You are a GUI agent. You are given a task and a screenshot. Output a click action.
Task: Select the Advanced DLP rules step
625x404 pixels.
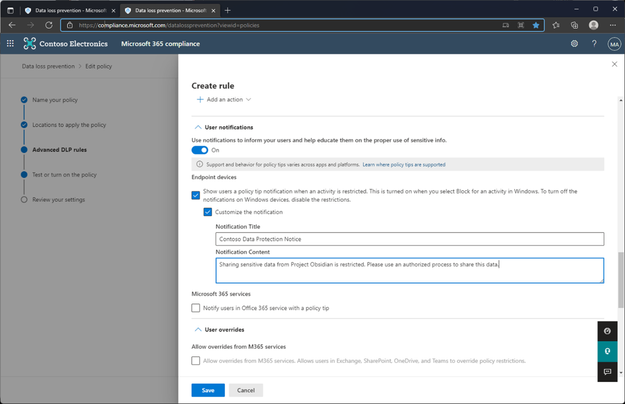59,150
